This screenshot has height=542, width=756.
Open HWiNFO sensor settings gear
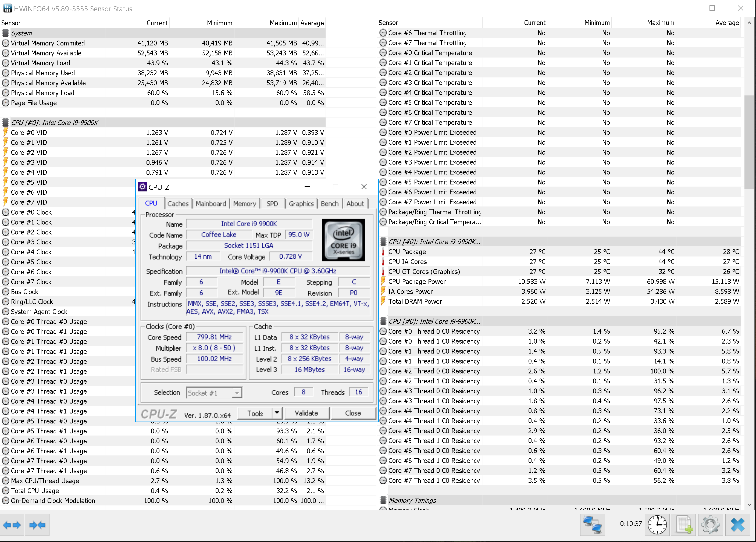pos(710,525)
